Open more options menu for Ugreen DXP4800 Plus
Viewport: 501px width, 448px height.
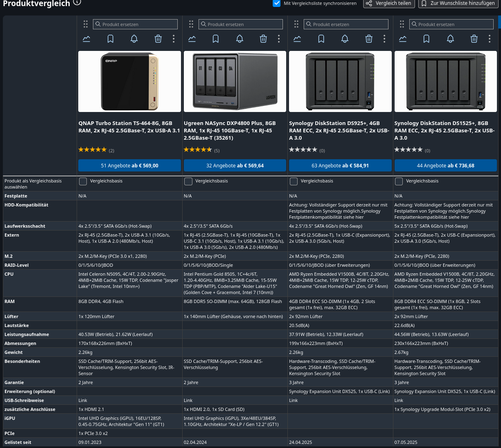279,39
